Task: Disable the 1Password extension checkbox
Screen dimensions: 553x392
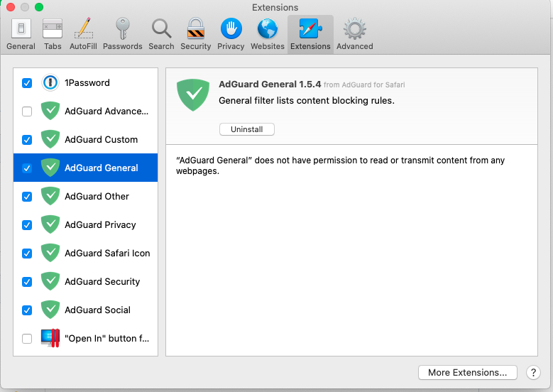Action: 27,83
